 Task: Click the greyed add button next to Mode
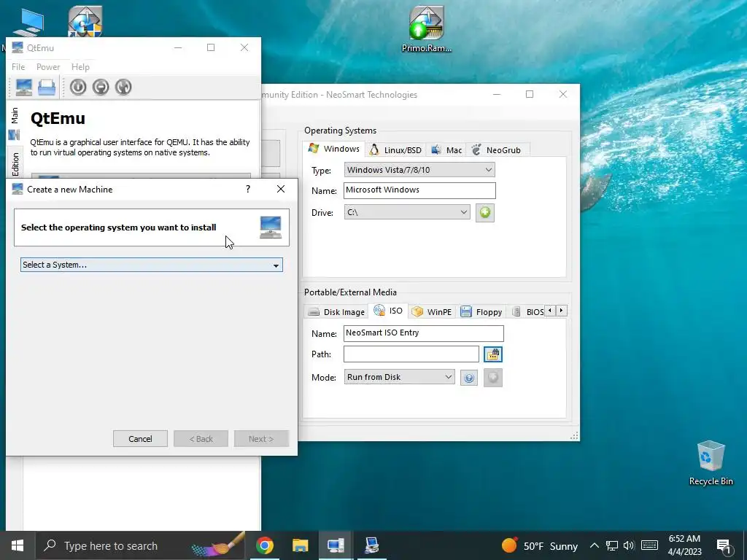tap(493, 378)
